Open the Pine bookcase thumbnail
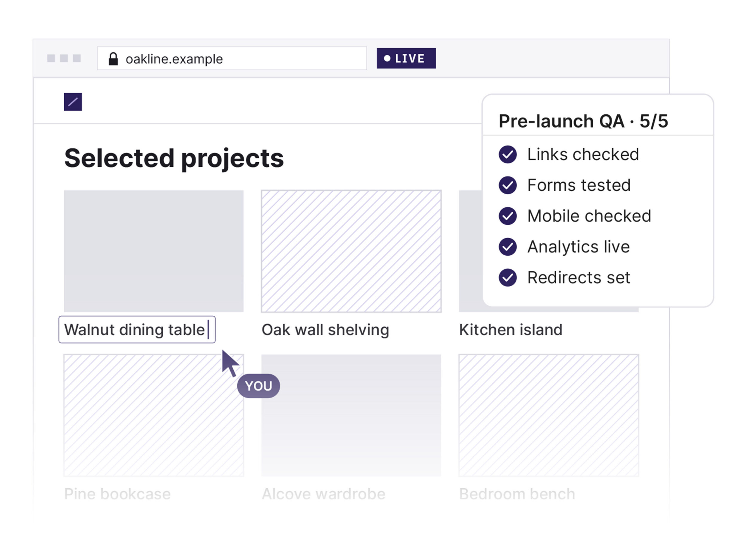 tap(154, 415)
